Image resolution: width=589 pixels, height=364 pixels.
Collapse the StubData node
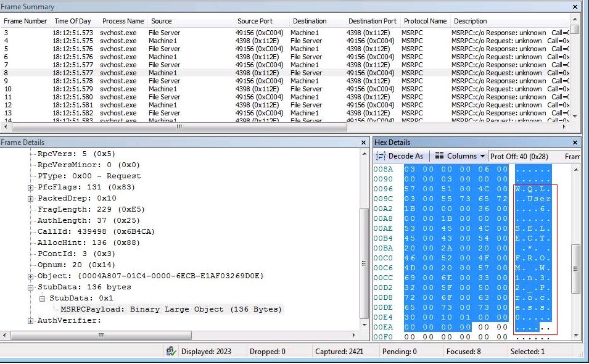29,287
